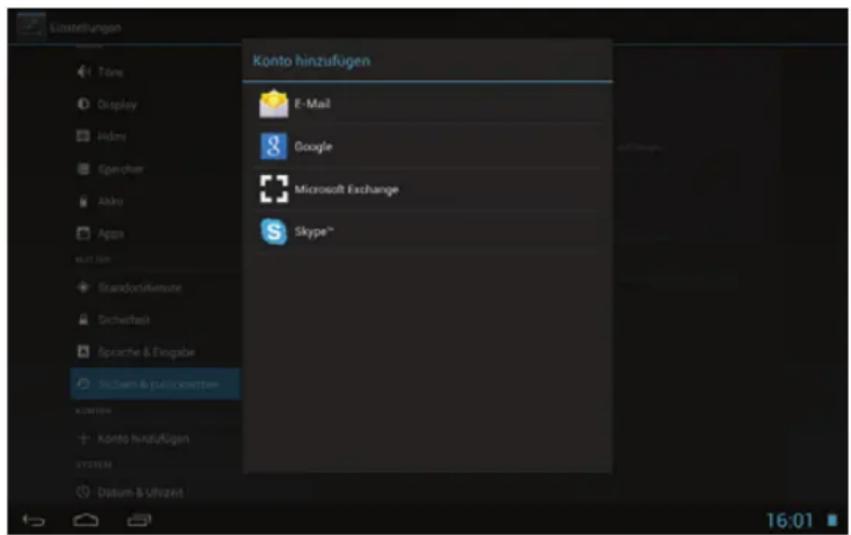Choose Google account in dialog
This screenshot has width=851, height=535.
click(x=428, y=147)
